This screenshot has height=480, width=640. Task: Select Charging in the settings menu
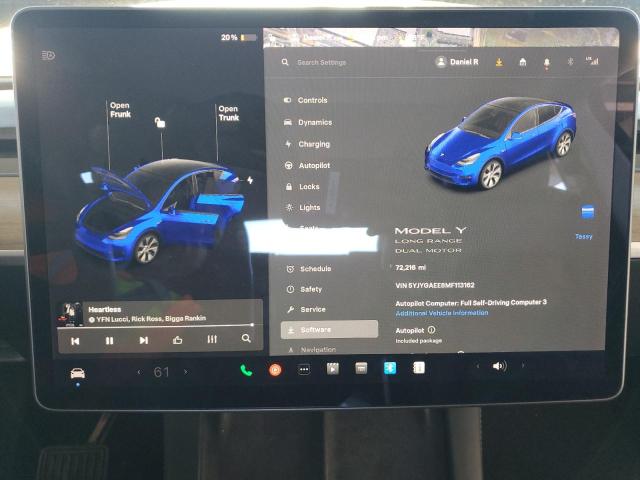coord(313,144)
